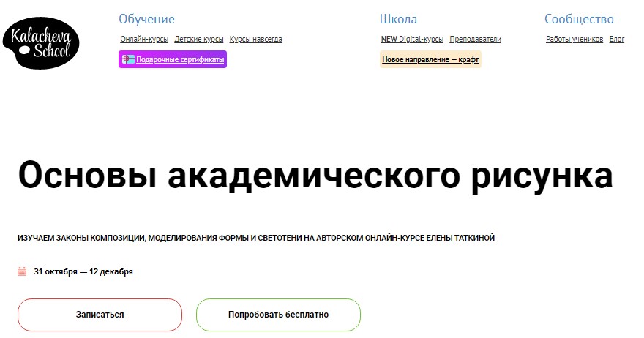Viewport: 644px width, 338px height.
Task: Open the Обучение menu section
Action: [146, 19]
